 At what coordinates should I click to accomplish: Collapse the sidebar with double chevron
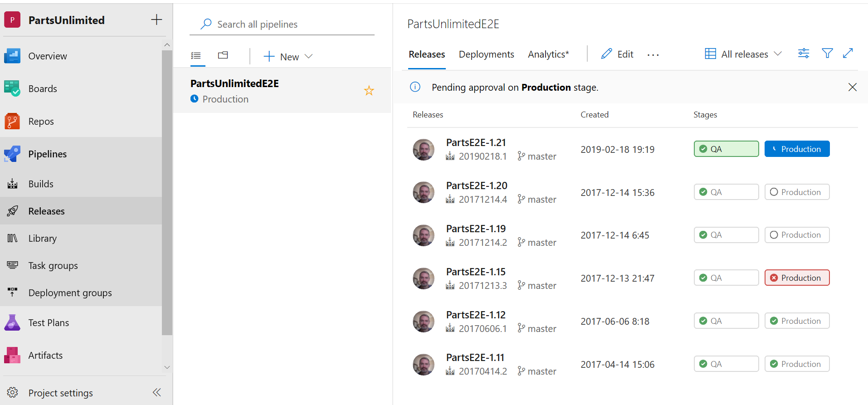[x=157, y=392]
